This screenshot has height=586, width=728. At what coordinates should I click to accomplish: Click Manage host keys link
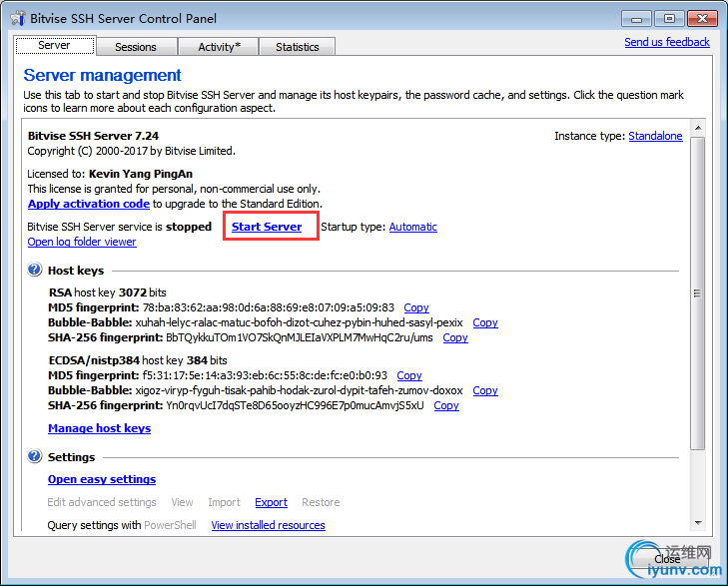pos(99,428)
